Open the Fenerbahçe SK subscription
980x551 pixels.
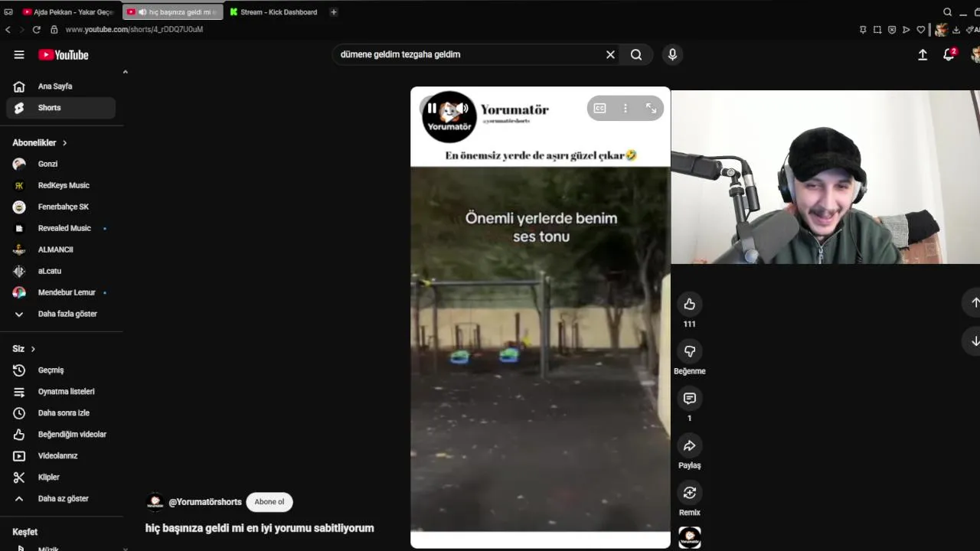tap(61, 207)
